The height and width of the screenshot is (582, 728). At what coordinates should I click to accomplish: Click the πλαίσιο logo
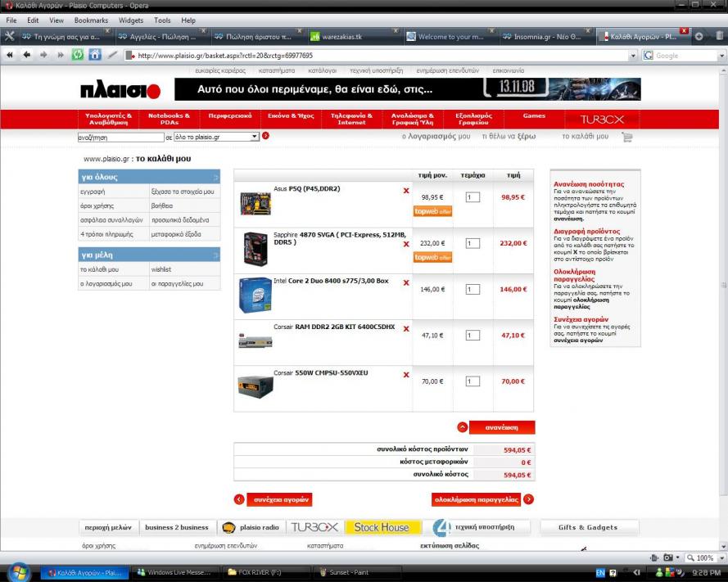[x=120, y=90]
